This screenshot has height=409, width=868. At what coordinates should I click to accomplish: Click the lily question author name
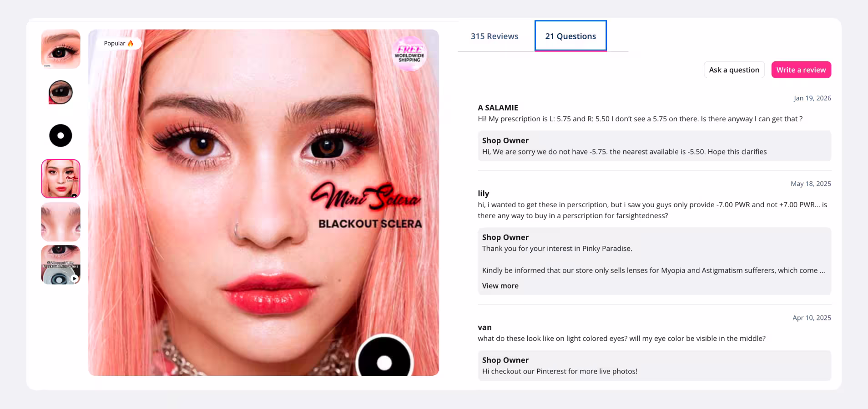[x=483, y=194]
